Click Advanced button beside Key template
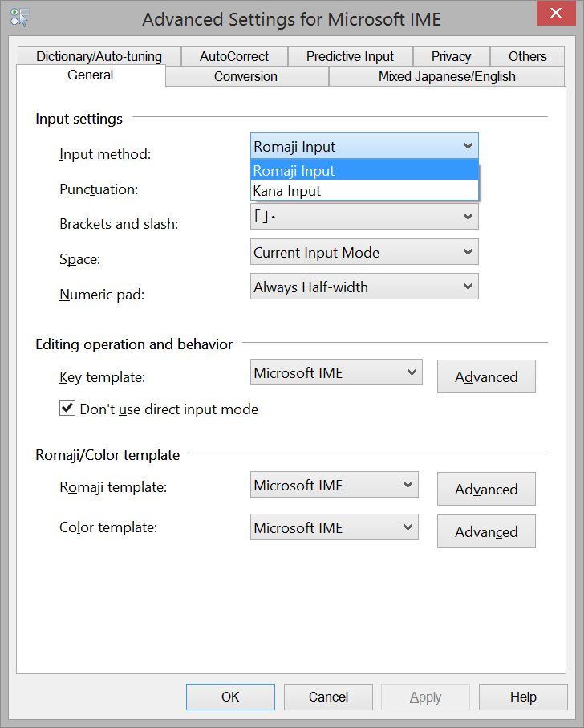 coord(486,376)
